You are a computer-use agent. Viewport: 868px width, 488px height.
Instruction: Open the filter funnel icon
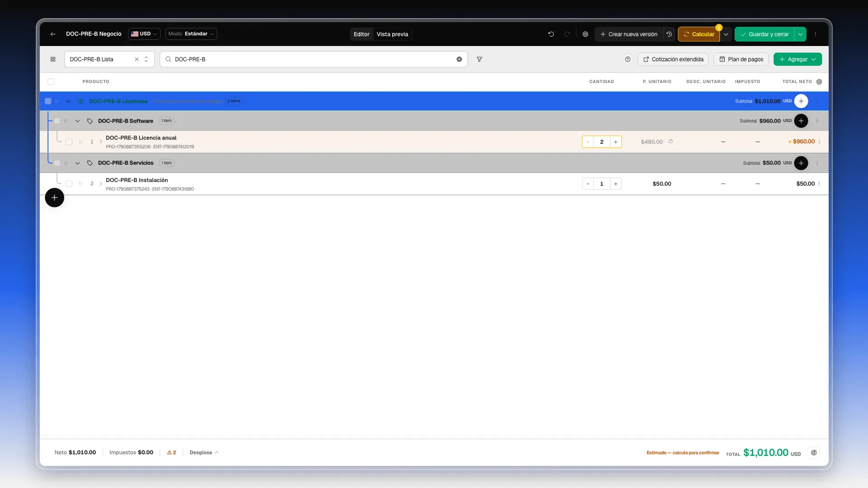point(479,59)
